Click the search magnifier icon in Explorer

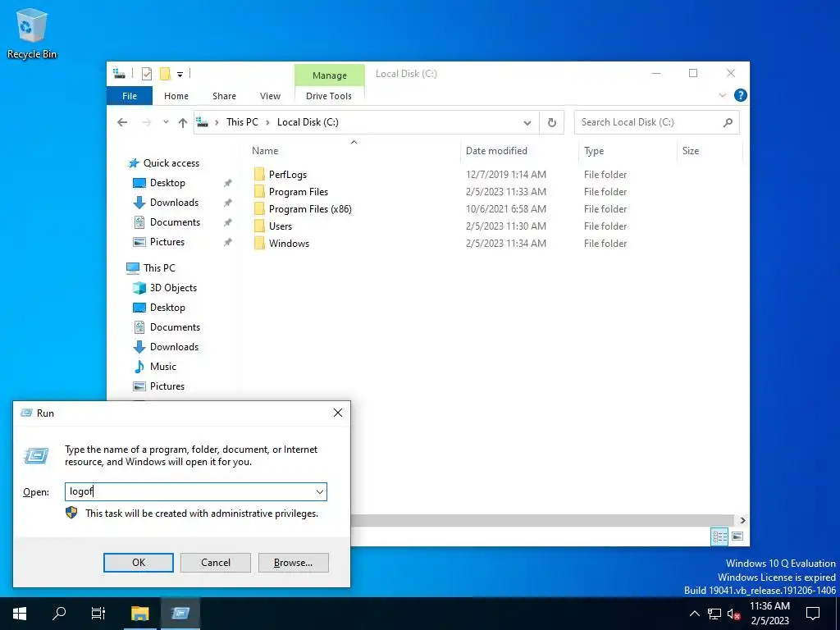point(728,123)
